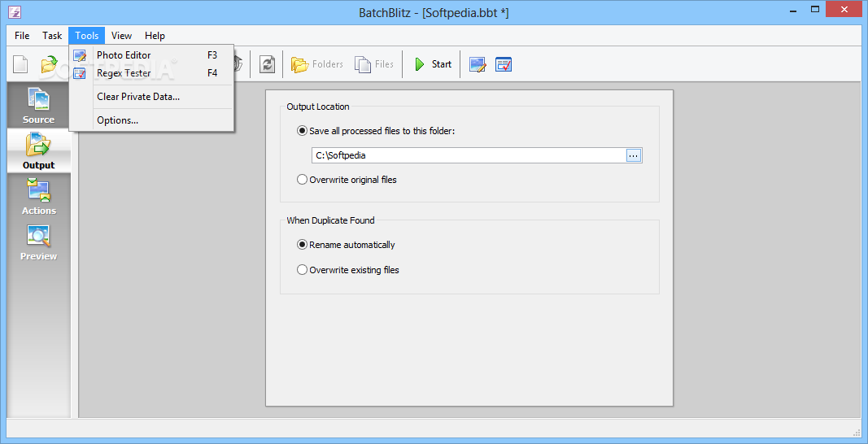Select Rename automatically radio option
The height and width of the screenshot is (444, 868).
point(302,244)
